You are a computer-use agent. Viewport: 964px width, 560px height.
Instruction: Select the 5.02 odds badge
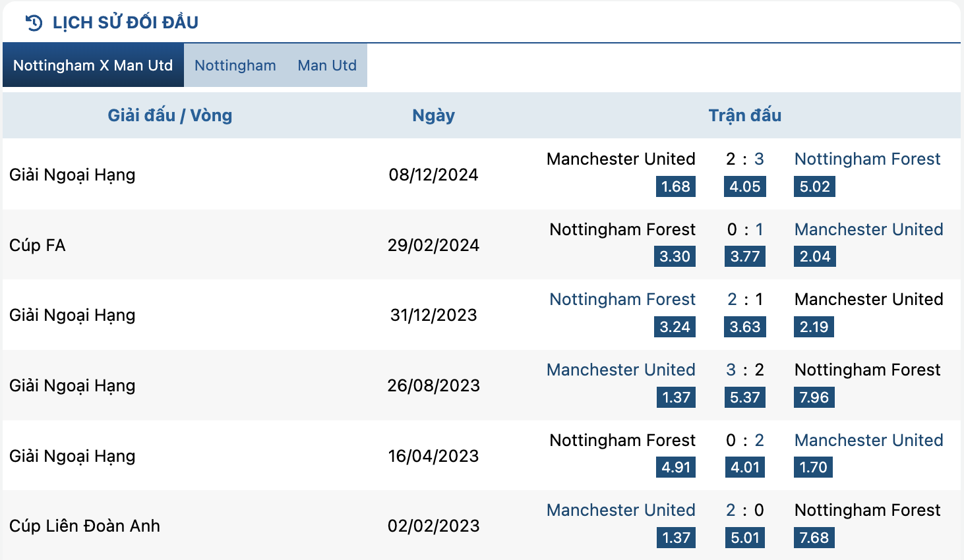(x=814, y=186)
